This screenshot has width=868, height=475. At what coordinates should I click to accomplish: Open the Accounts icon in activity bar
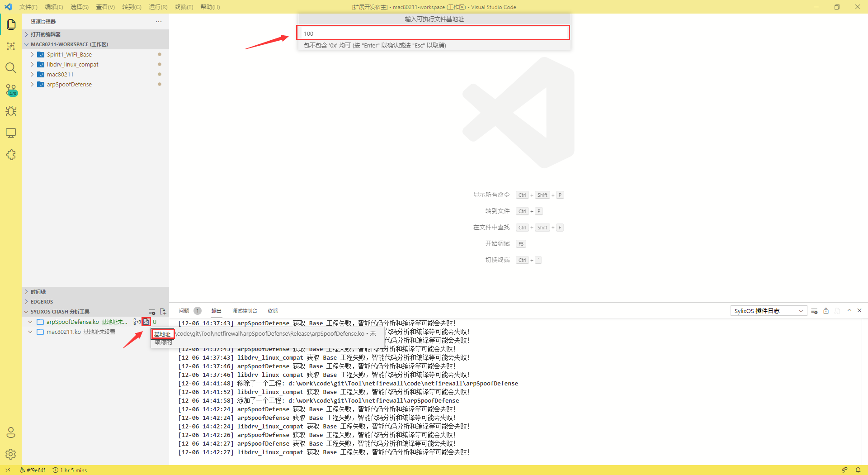(x=11, y=432)
